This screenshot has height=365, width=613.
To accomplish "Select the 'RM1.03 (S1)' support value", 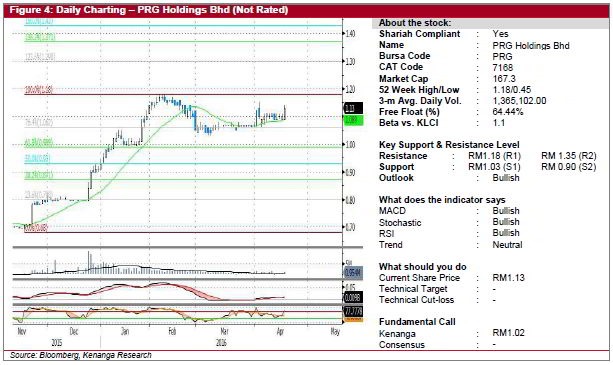I will click(x=495, y=167).
